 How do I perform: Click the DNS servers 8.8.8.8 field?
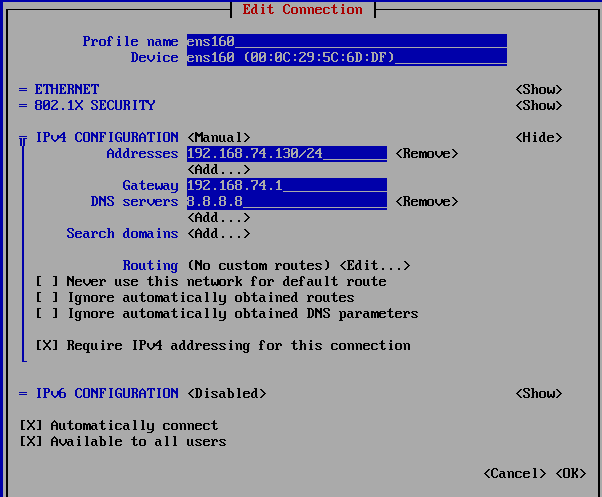click(x=286, y=202)
